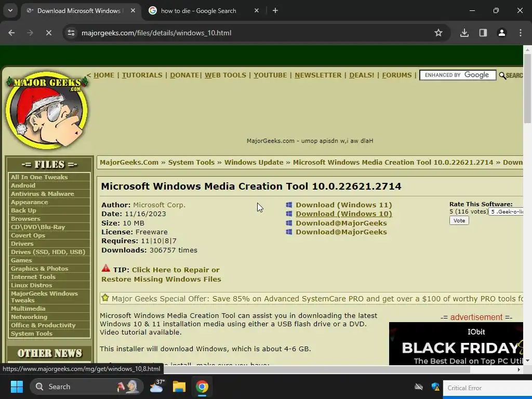
Task: Open a new browser tab
Action: [275, 10]
